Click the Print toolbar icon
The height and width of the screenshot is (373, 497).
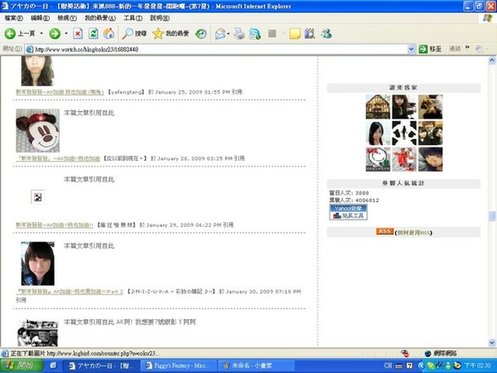pos(239,33)
